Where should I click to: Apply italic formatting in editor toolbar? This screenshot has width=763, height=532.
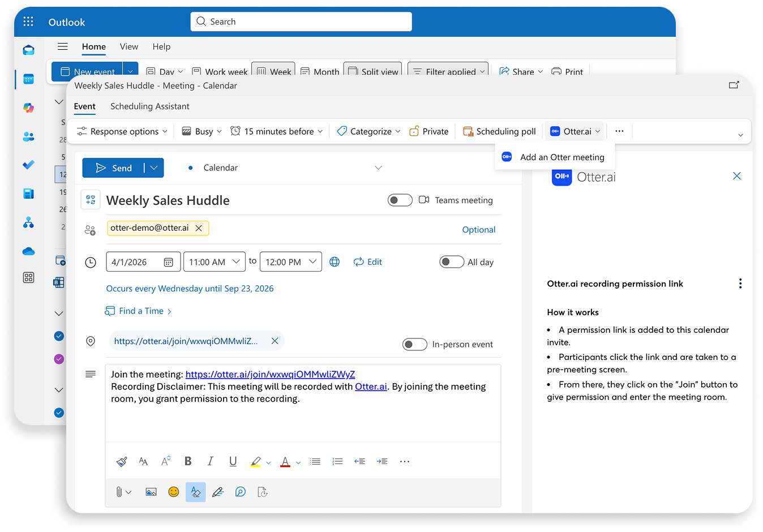click(x=210, y=461)
